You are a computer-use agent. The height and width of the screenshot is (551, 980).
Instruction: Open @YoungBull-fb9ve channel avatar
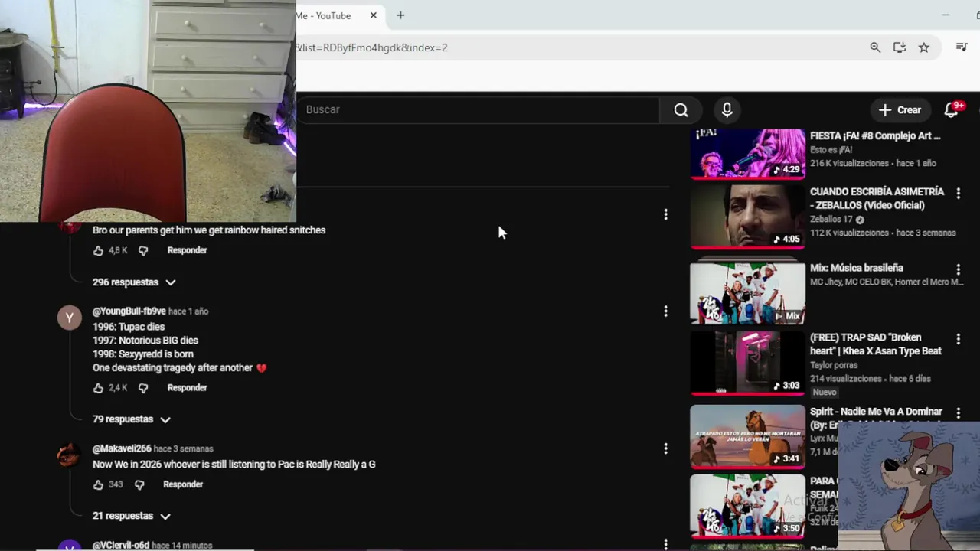[70, 318]
